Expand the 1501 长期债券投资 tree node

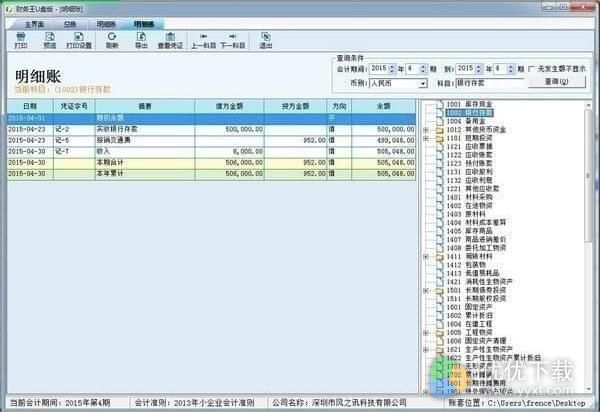(426, 291)
